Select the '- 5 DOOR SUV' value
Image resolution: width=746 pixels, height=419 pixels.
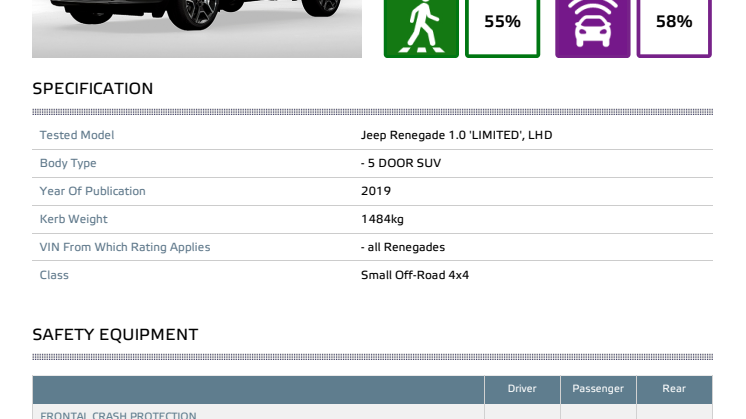click(x=401, y=163)
